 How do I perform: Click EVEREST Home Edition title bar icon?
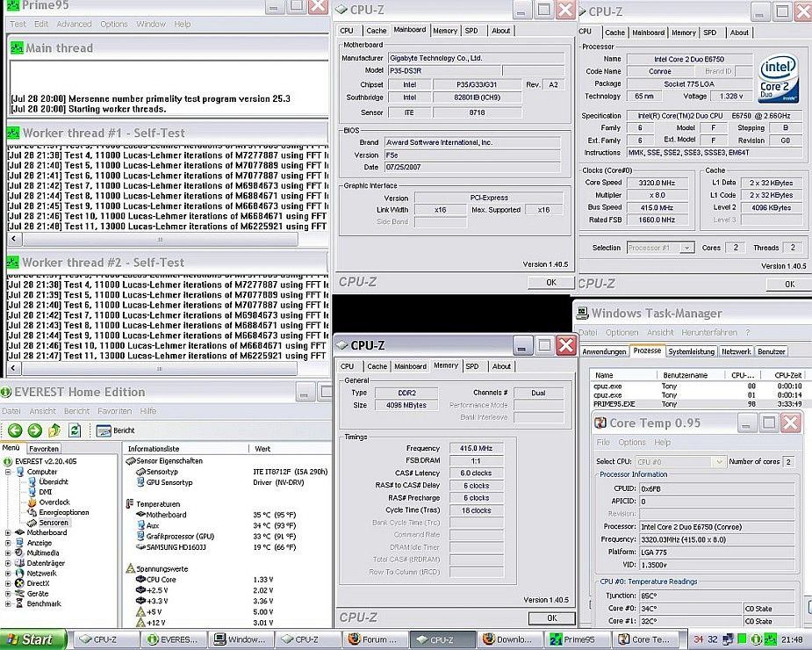6,392
